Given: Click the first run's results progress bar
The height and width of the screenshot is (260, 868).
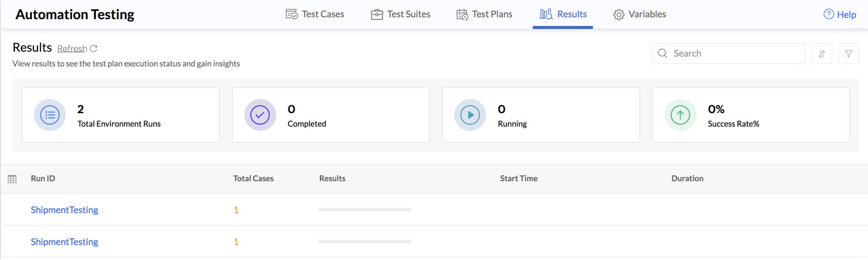Looking at the screenshot, I should tap(365, 210).
